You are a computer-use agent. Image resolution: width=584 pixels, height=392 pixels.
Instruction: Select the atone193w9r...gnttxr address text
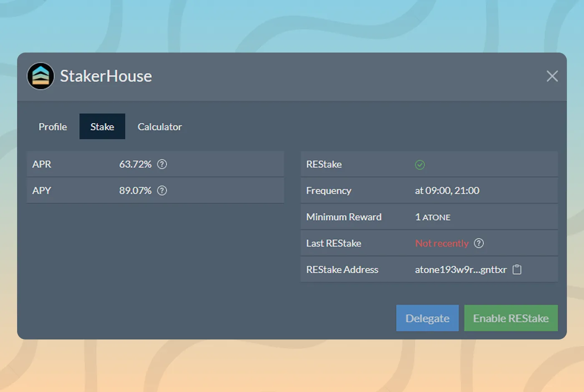[461, 270]
